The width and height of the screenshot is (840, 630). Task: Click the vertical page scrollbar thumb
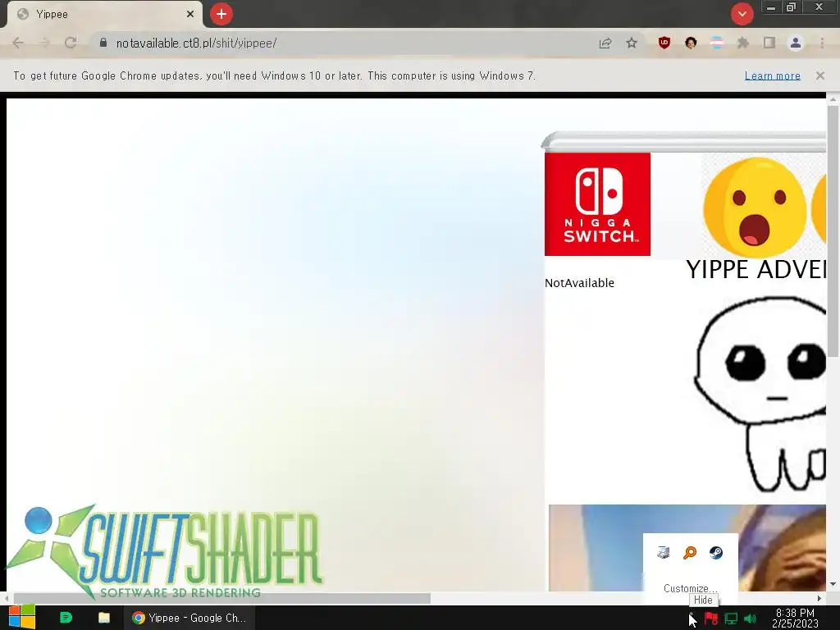(832, 231)
